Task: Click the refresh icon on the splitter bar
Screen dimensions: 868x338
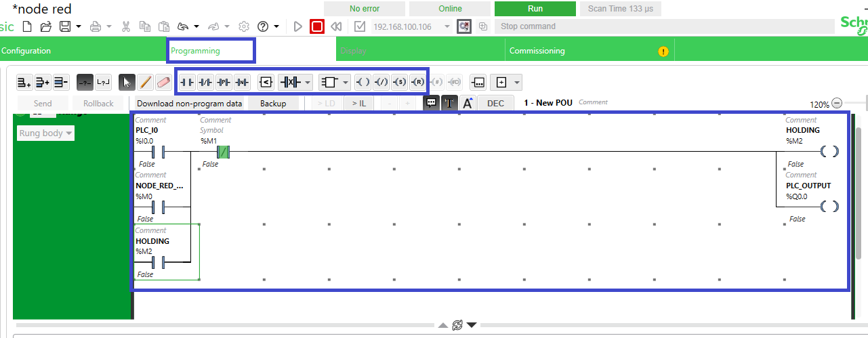Action: (x=457, y=325)
